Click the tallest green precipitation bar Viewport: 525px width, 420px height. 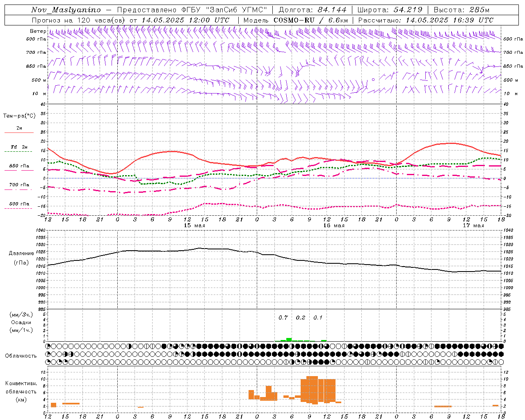(289, 340)
